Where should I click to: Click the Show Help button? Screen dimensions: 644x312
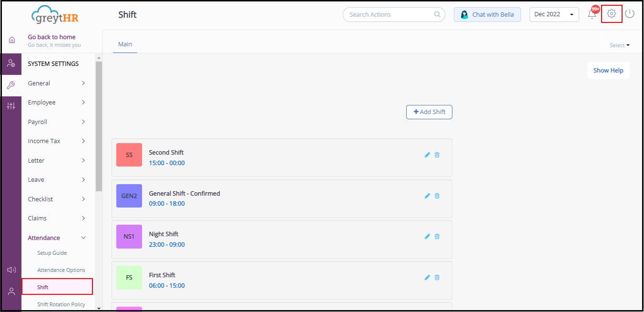click(x=608, y=71)
